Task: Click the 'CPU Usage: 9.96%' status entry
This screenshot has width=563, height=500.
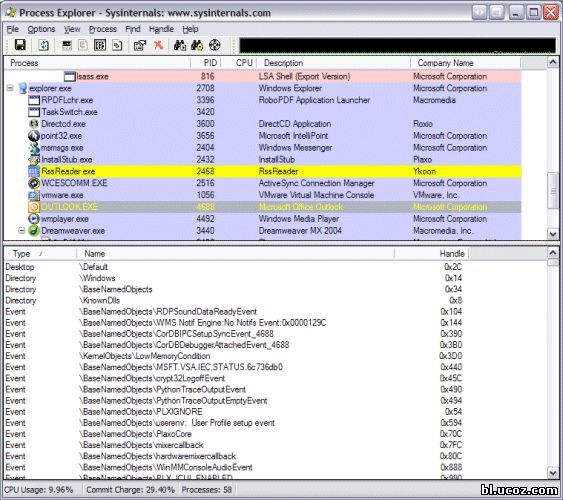Action: [x=39, y=490]
